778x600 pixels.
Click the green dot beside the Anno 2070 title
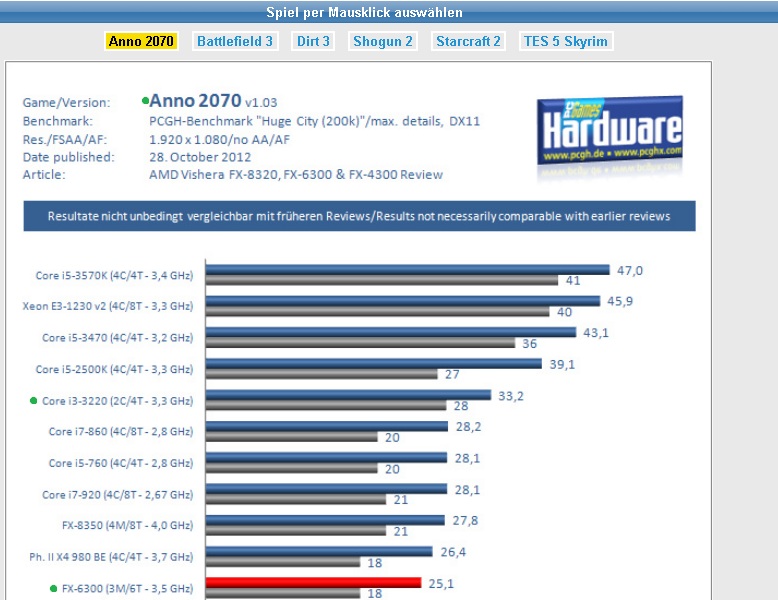145,101
